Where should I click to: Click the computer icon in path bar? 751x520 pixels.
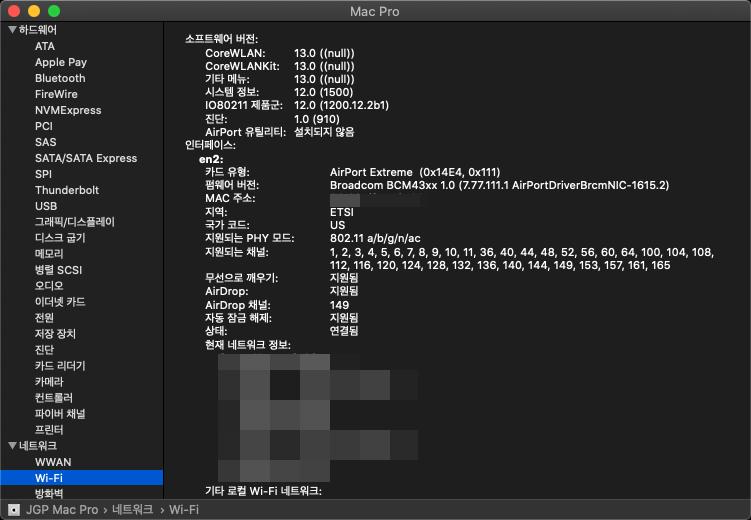14,510
